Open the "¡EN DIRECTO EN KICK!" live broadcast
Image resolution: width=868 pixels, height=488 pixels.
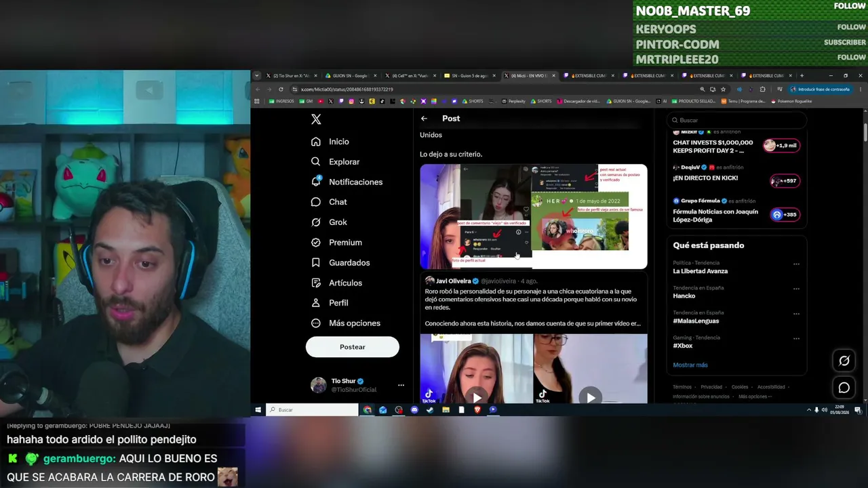[705, 178]
